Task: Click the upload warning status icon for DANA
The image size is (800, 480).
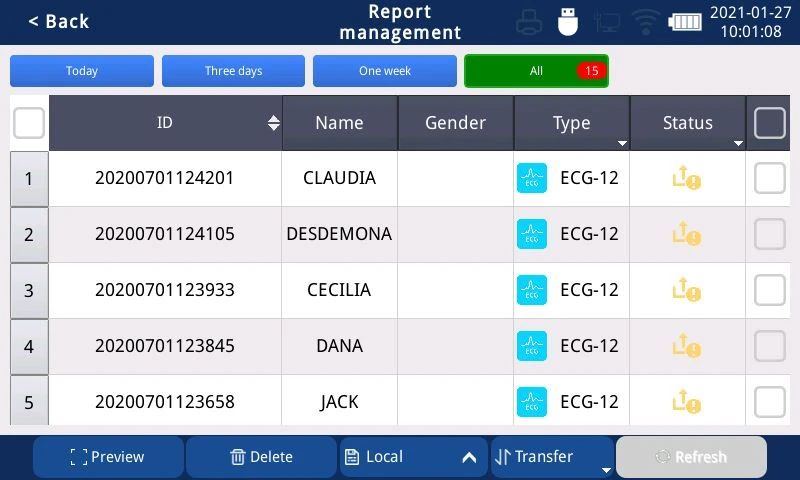Action: click(687, 346)
